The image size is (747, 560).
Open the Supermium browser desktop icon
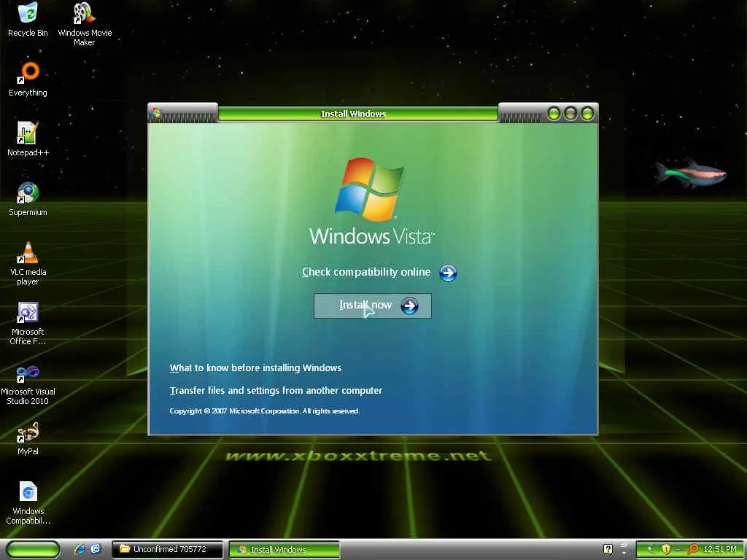point(28,198)
